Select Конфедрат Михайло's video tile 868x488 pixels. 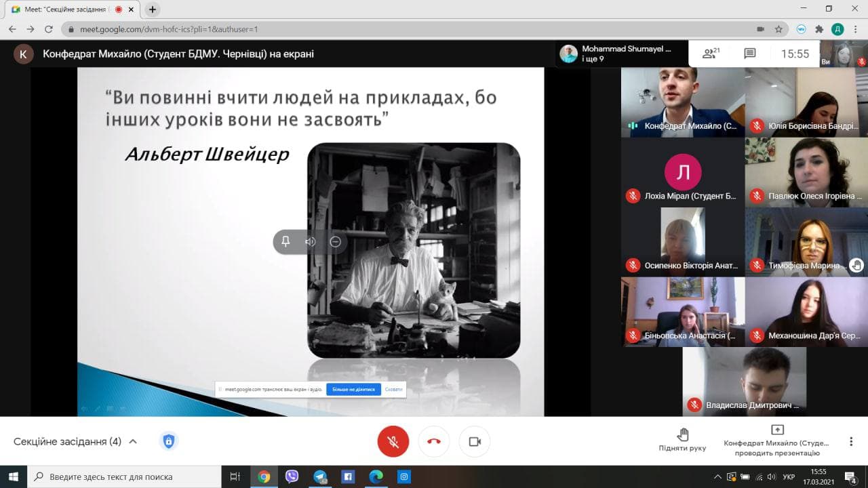click(x=683, y=102)
